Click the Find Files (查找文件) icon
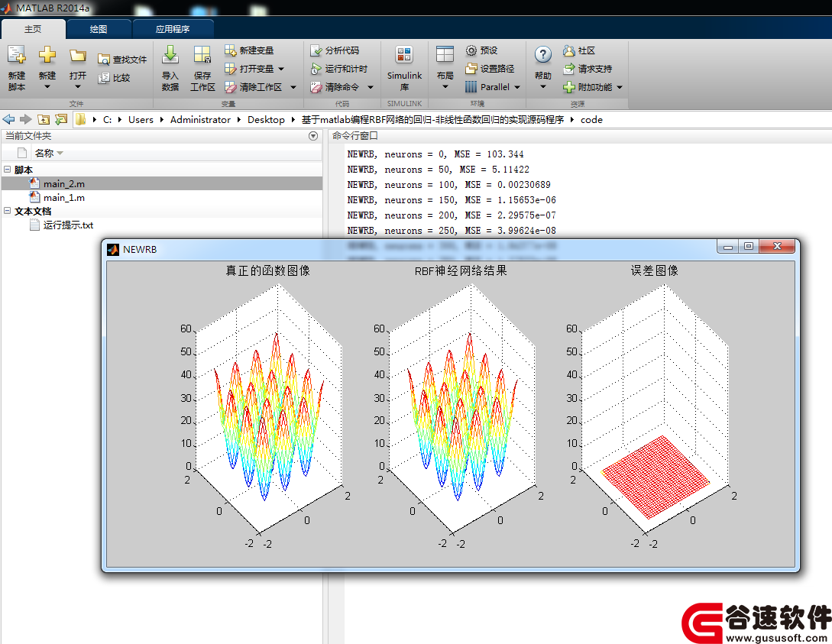Image resolution: width=832 pixels, height=644 pixels. point(103,60)
